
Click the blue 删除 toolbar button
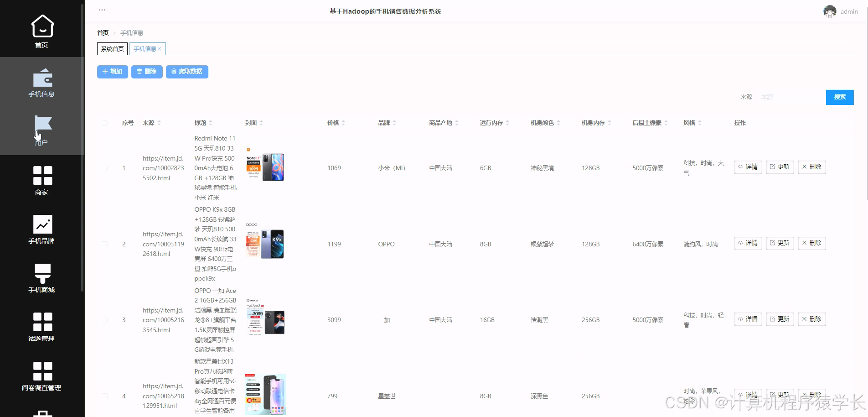pyautogui.click(x=147, y=72)
